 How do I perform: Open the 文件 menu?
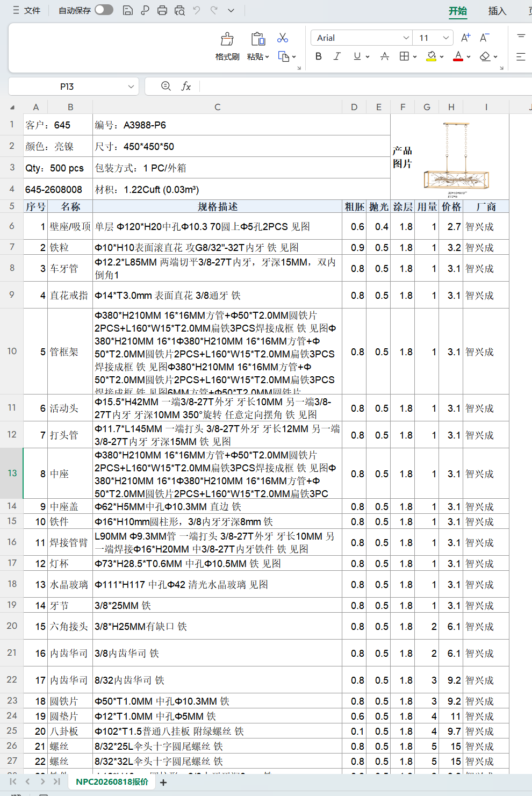click(27, 10)
